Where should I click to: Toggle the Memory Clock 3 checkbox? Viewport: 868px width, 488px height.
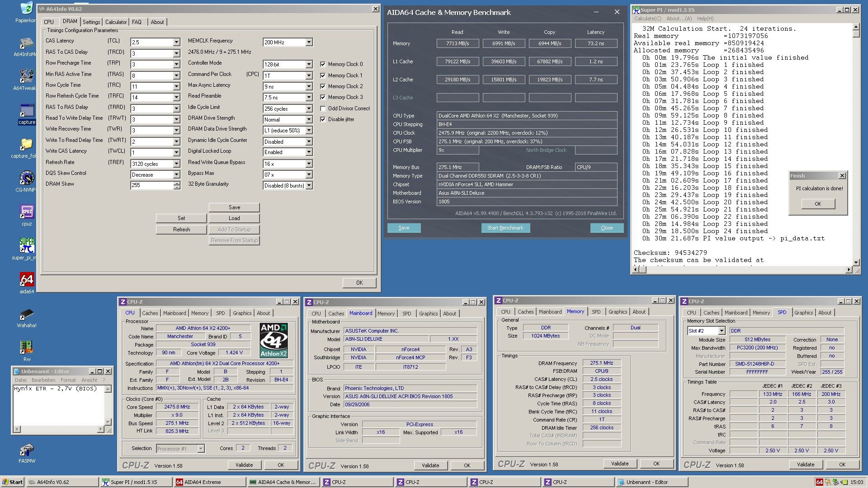(323, 97)
